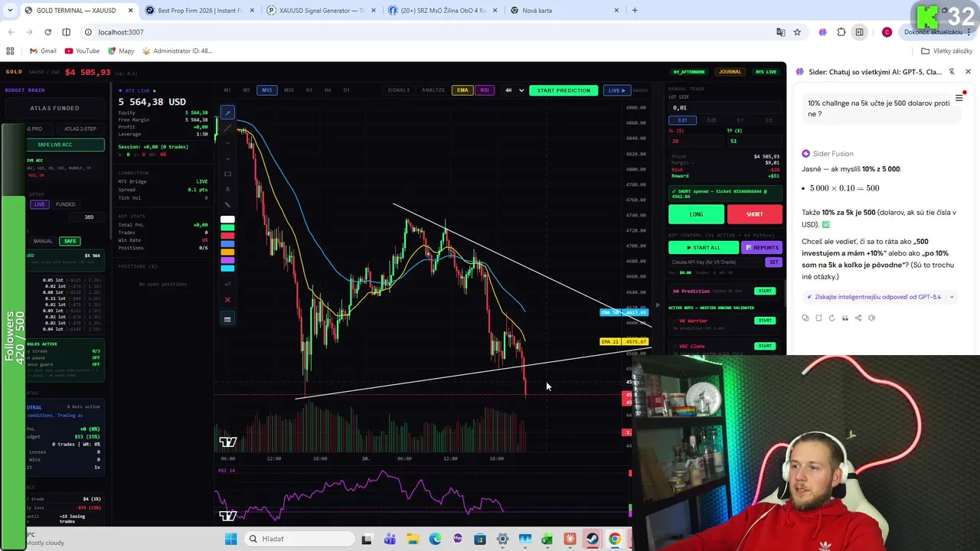Select the trend line drawing tool
Screen dimensions: 980x551
pos(227,128)
